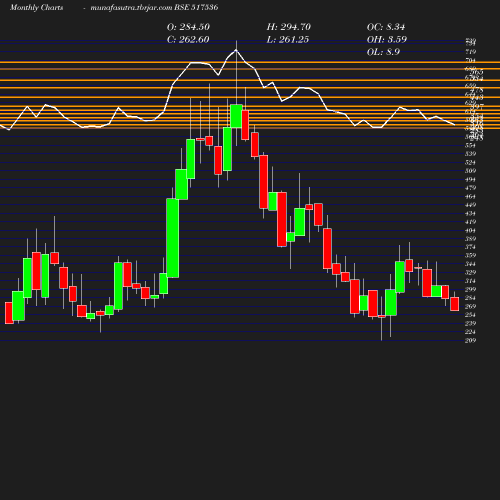Click the 539 price axis label
The width and height of the screenshot is (500, 500).
(470, 154)
